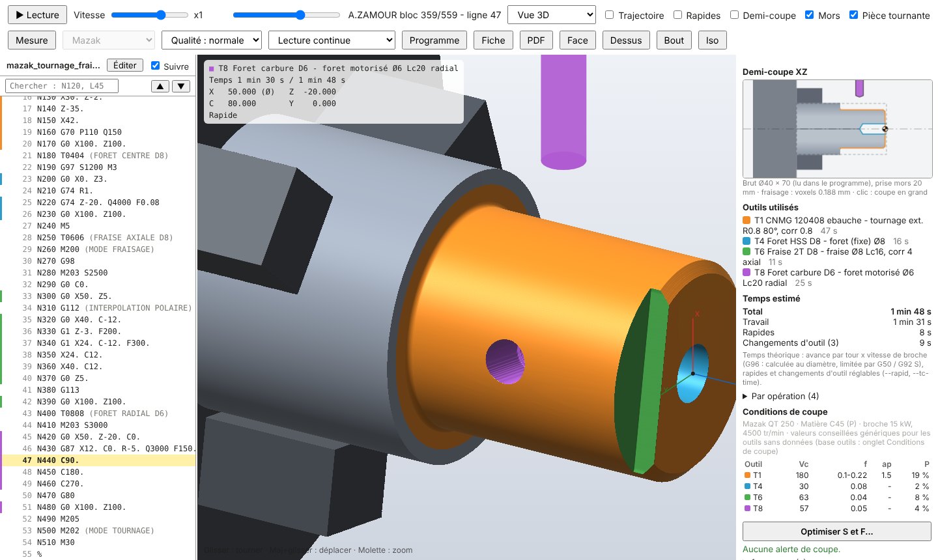Click the Optimiser S et F... button
Image resolution: width=938 pixels, height=560 pixels.
[837, 531]
